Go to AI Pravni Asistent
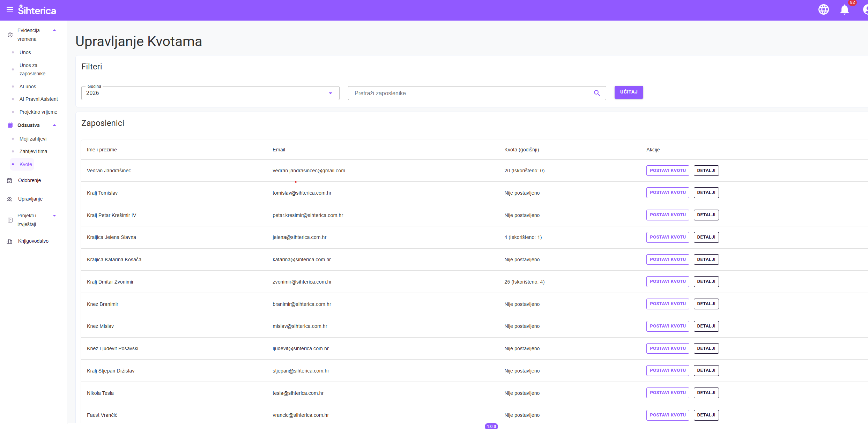This screenshot has width=868, height=429. [x=38, y=99]
